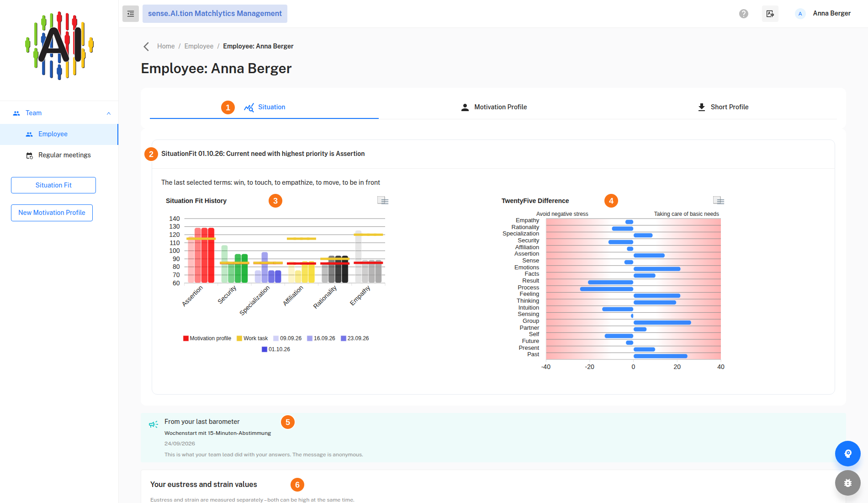Click the Short Profile download icon
The image size is (868, 503).
point(702,107)
